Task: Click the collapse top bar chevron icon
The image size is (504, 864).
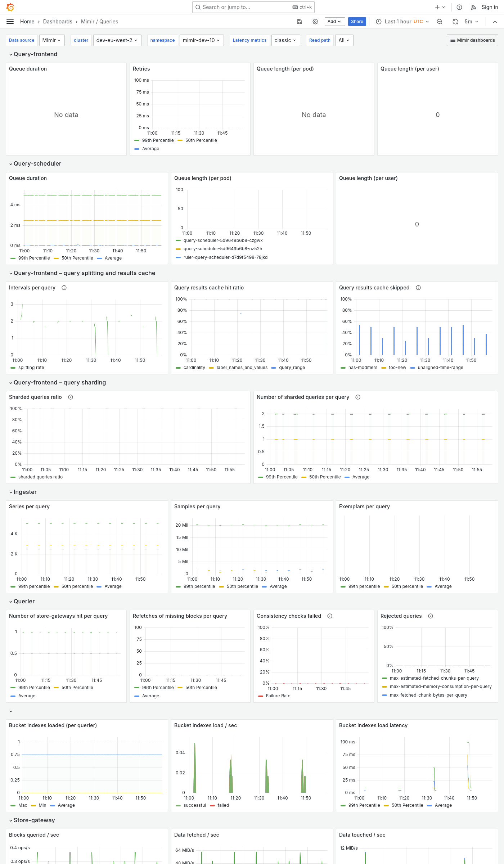Action: [495, 22]
